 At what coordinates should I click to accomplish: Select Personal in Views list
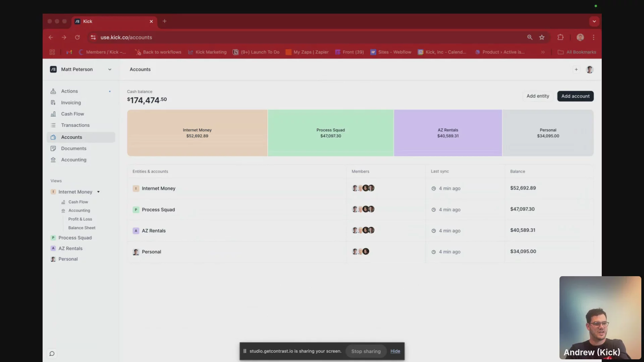64,259
